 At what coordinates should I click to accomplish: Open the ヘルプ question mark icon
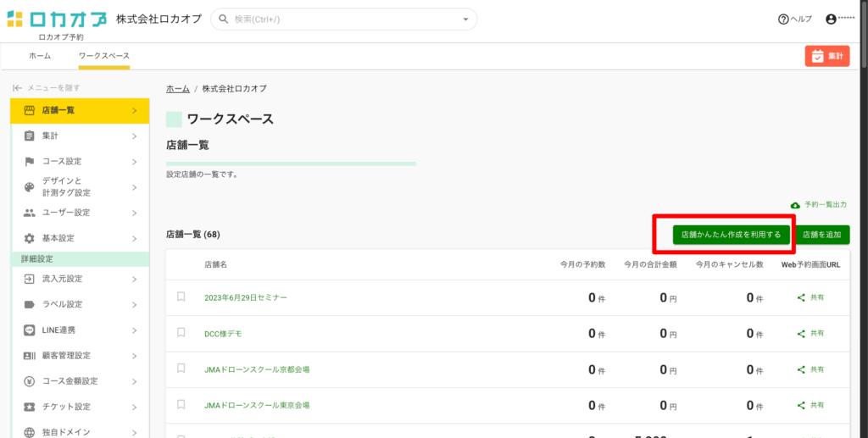782,19
